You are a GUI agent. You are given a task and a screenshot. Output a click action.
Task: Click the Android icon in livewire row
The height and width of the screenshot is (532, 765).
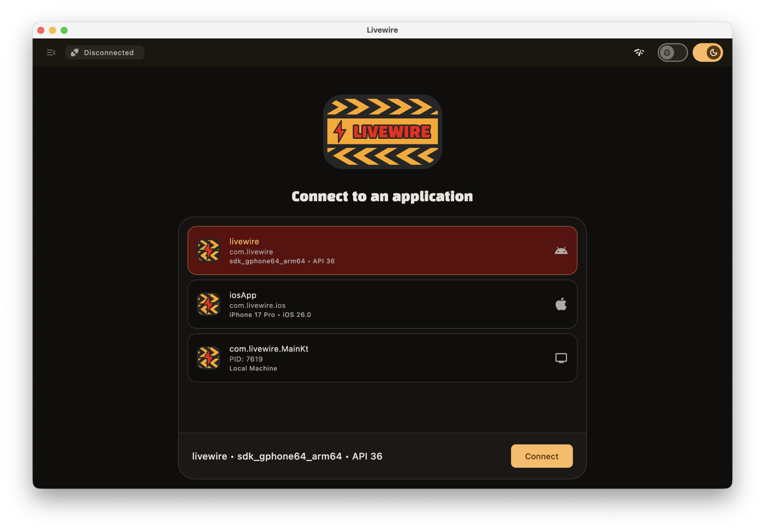point(561,251)
